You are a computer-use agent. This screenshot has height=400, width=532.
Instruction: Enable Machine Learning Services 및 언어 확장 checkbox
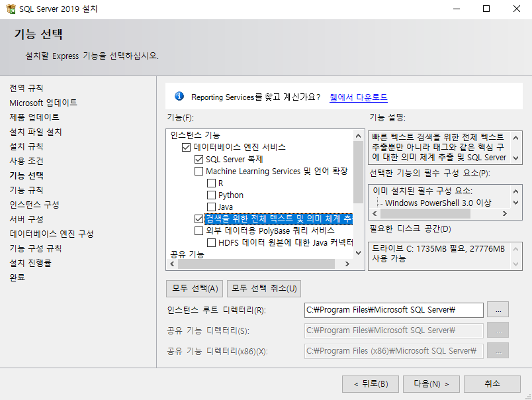[199, 171]
